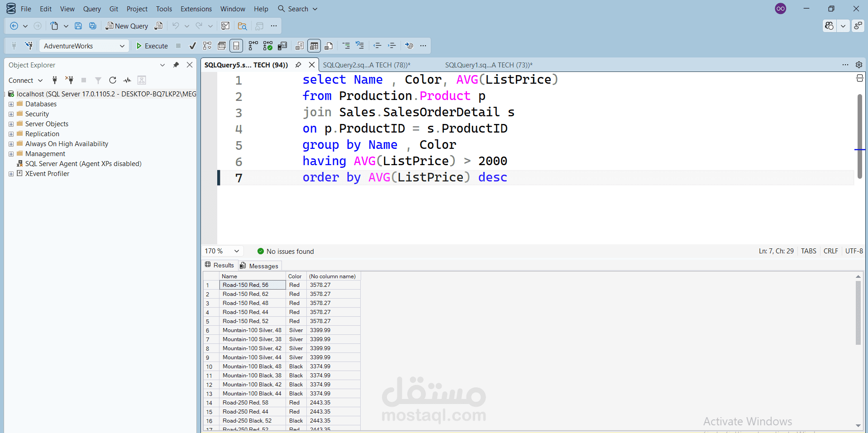The height and width of the screenshot is (433, 868).
Task: Open the query toolbar overflow ellipsis
Action: (x=423, y=46)
